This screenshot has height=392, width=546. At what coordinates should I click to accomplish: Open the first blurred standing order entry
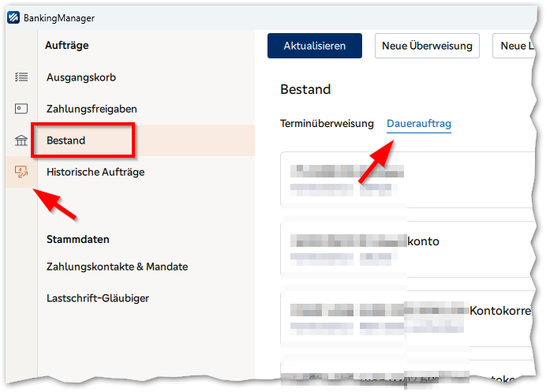[x=402, y=180]
